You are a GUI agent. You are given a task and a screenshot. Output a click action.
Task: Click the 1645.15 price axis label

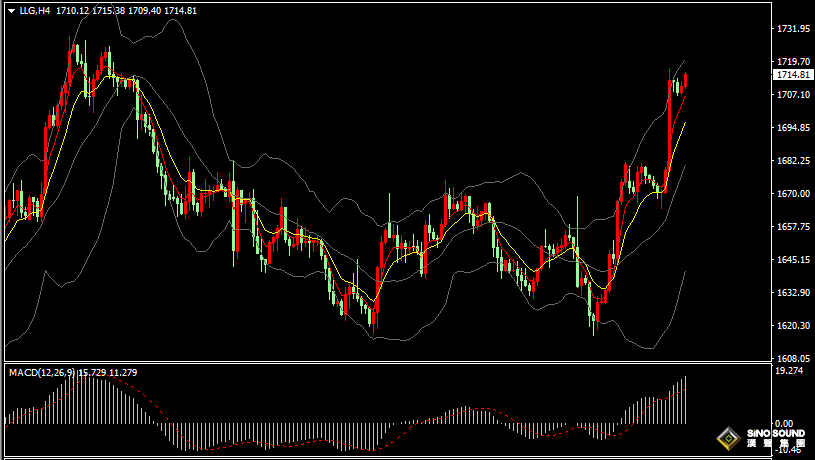click(x=792, y=260)
